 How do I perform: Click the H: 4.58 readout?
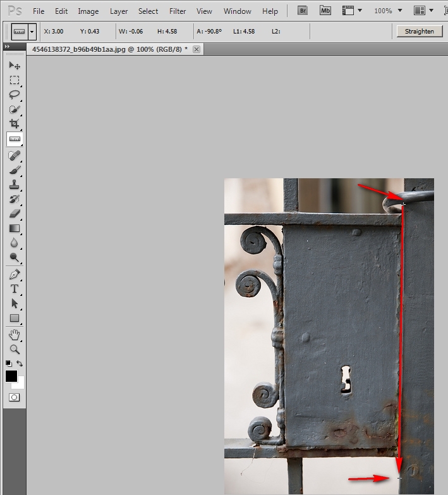167,31
